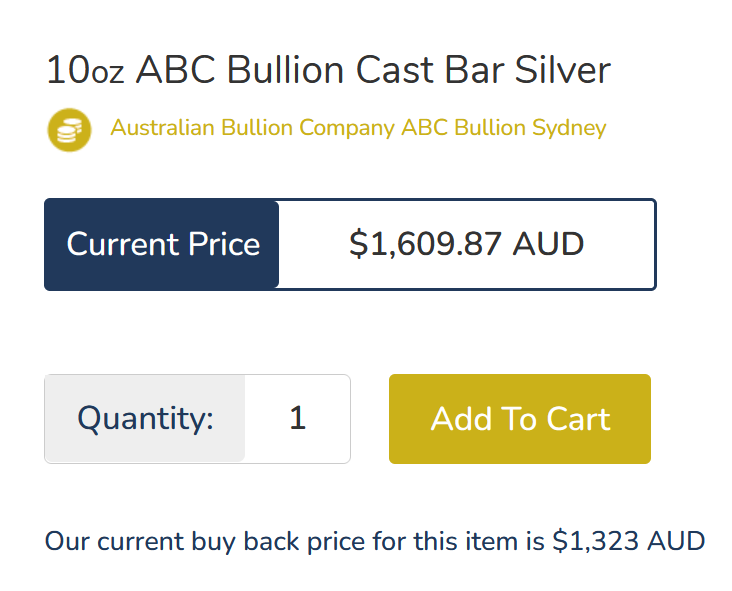732x591 pixels.
Task: Click the 10oz weight in the heading
Action: (x=85, y=70)
